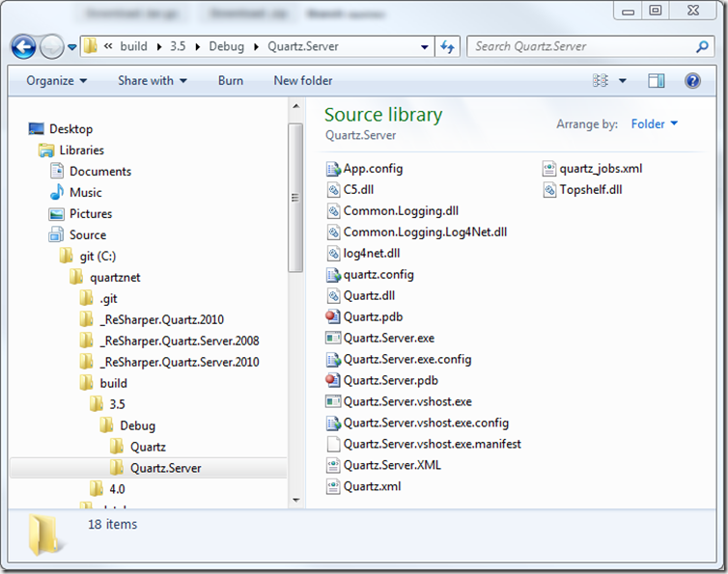Select _ReSharper.Quartz.Server.2008 folder
The width and height of the screenshot is (728, 574).
(x=180, y=342)
